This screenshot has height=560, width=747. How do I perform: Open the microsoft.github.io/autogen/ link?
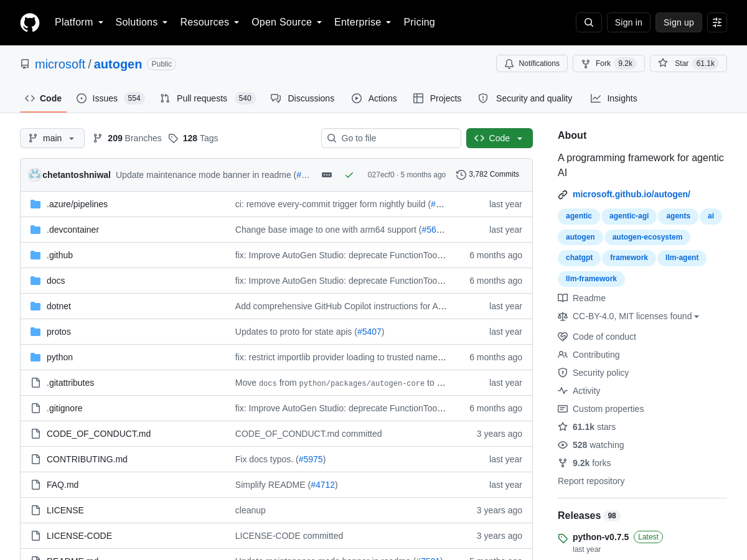631,194
